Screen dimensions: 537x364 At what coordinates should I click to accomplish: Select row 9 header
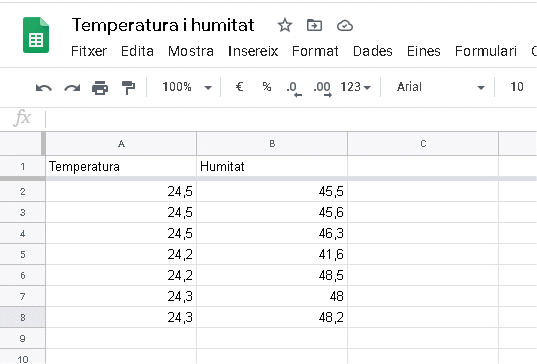(23, 339)
